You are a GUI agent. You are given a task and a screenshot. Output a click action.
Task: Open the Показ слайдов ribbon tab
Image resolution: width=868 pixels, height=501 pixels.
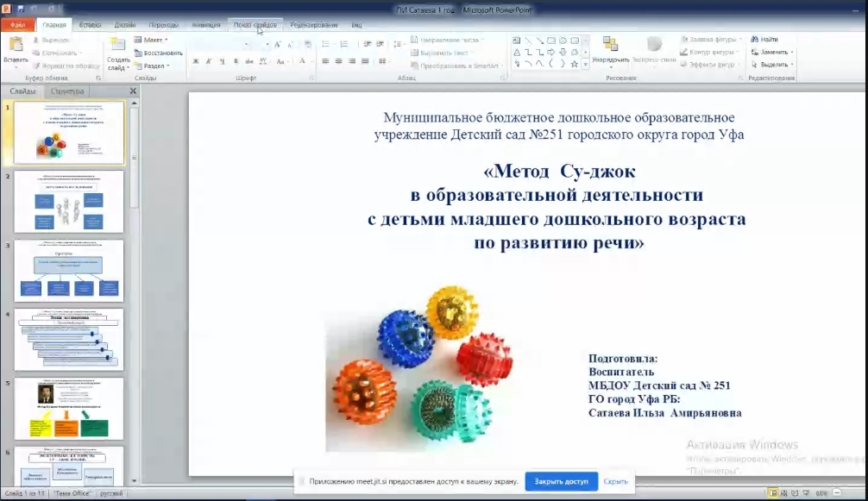[254, 25]
